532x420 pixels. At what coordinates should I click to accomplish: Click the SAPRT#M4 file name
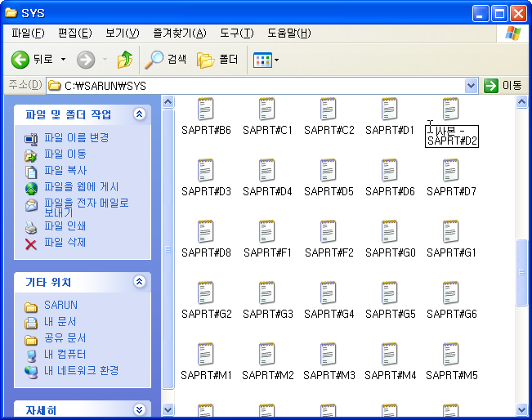[x=390, y=375]
